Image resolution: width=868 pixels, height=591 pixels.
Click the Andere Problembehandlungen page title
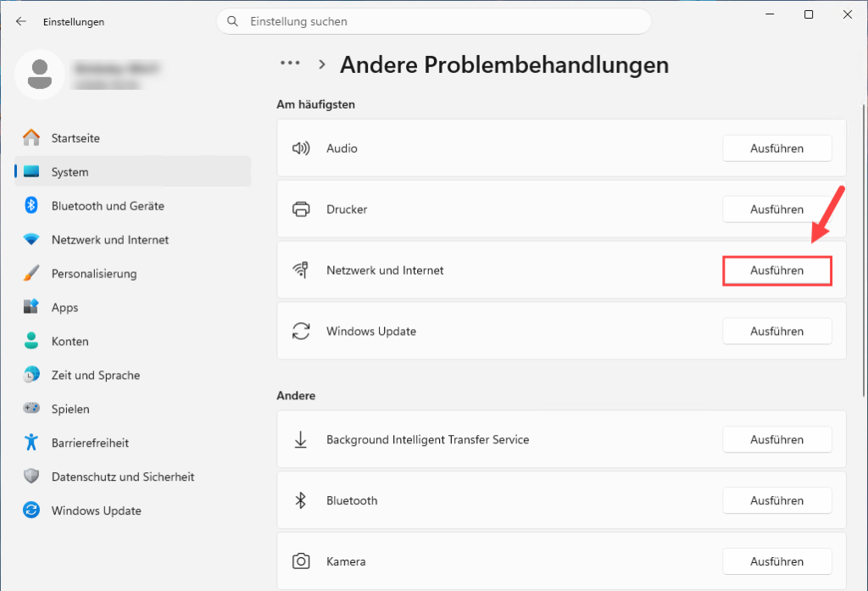(504, 64)
